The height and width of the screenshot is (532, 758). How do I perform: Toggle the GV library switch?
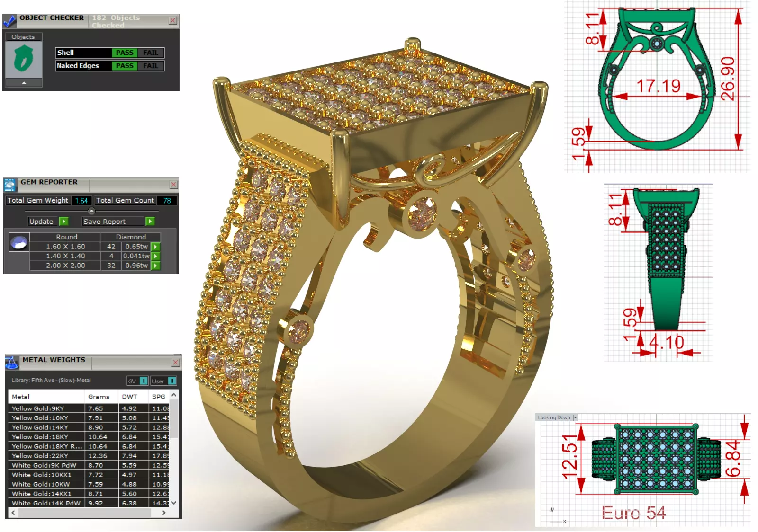(137, 381)
